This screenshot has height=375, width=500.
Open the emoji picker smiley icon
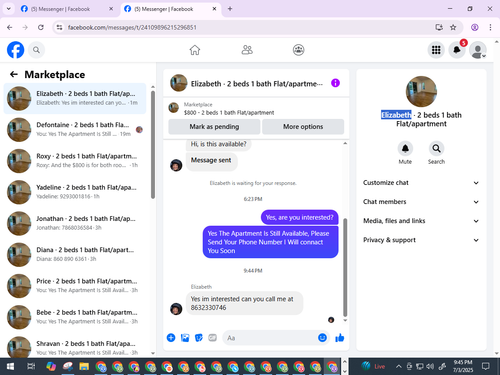[322, 338]
